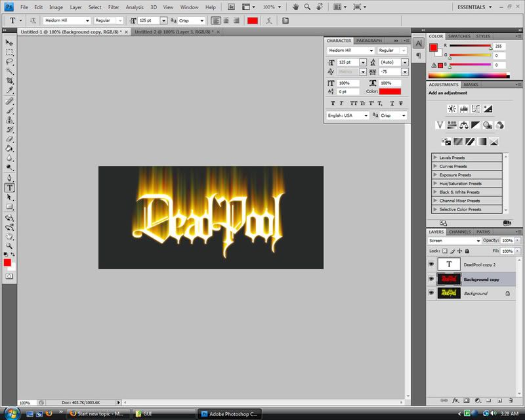Toggle Strikethrough in Character panel
This screenshot has width=525, height=420.
(401, 103)
